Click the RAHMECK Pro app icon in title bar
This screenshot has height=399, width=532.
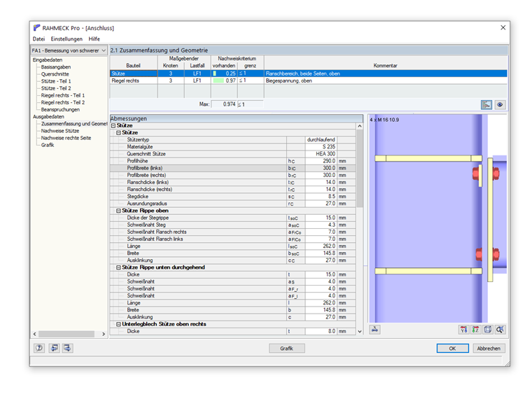pyautogui.click(x=36, y=28)
